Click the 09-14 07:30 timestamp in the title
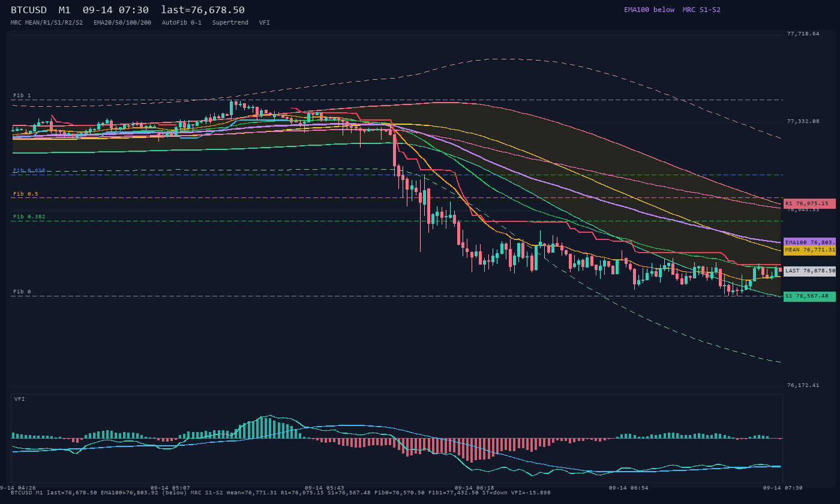 coord(116,10)
